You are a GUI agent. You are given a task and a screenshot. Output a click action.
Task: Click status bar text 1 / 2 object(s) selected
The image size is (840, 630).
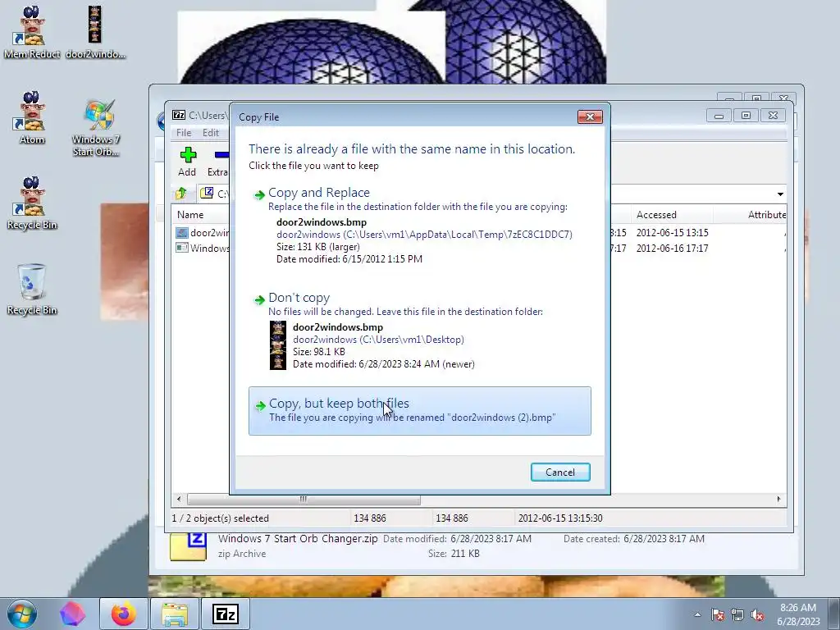click(x=220, y=518)
